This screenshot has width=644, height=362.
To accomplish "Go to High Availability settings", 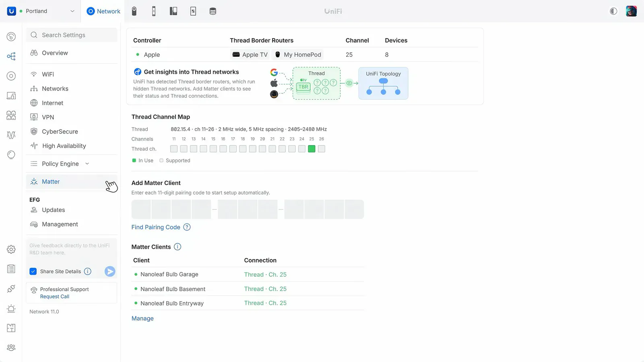I will tap(72, 146).
